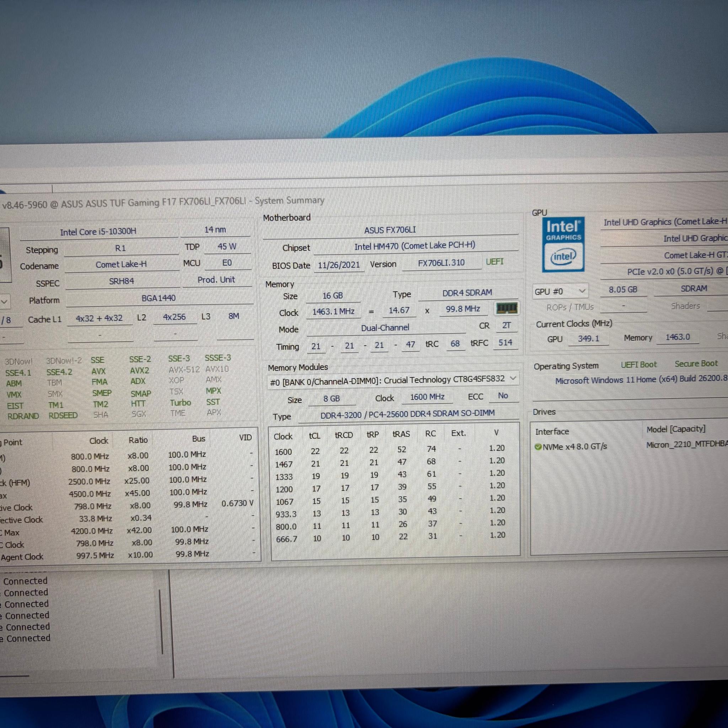Click the L2 cache value 4x256
The height and width of the screenshot is (728, 728).
174,317
